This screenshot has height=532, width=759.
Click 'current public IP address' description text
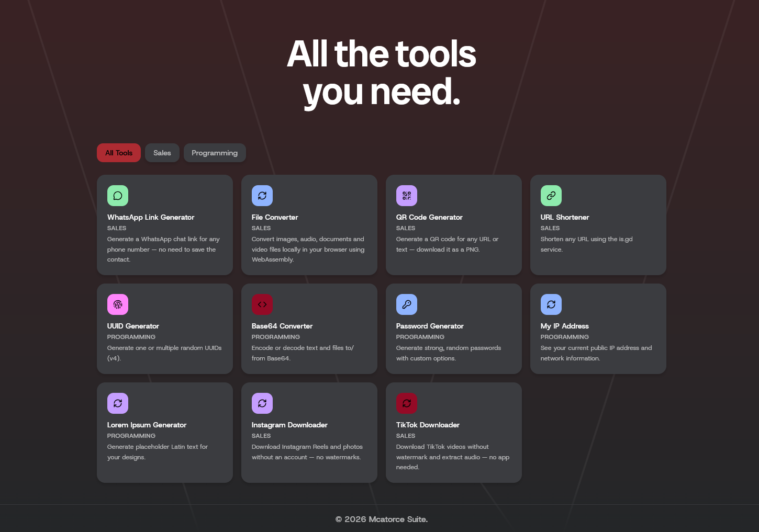pyautogui.click(x=596, y=353)
